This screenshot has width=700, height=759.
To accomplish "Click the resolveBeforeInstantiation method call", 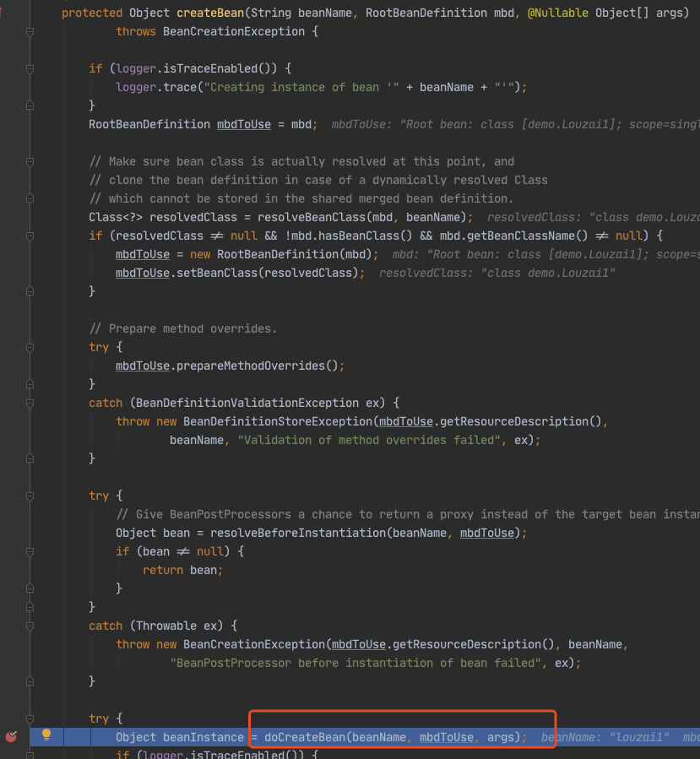I will point(298,533).
